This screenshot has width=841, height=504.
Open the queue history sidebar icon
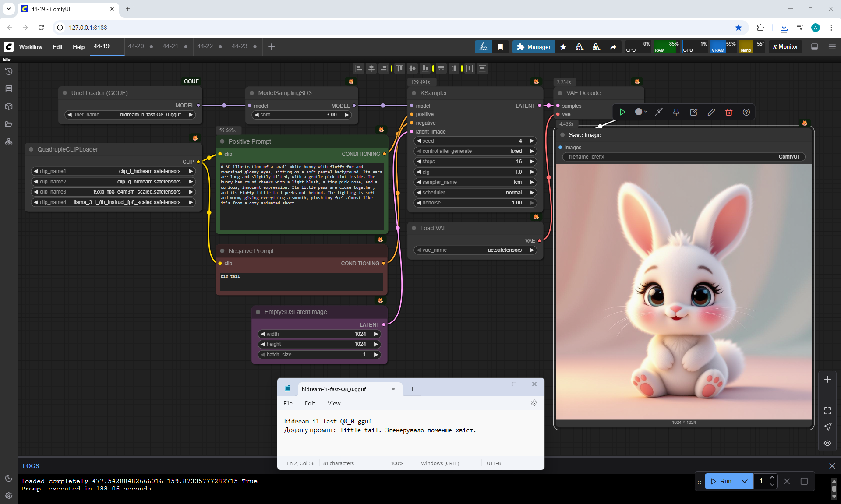[x=8, y=71]
